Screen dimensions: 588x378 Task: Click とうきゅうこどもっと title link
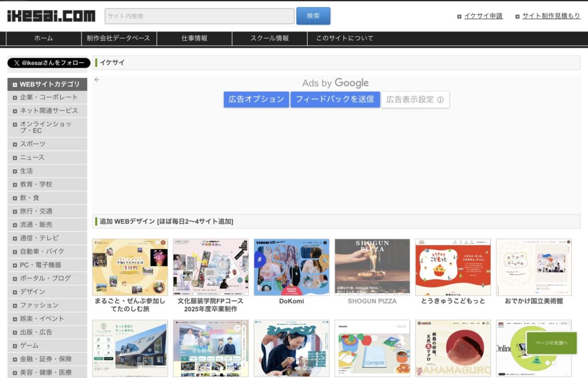[453, 301]
